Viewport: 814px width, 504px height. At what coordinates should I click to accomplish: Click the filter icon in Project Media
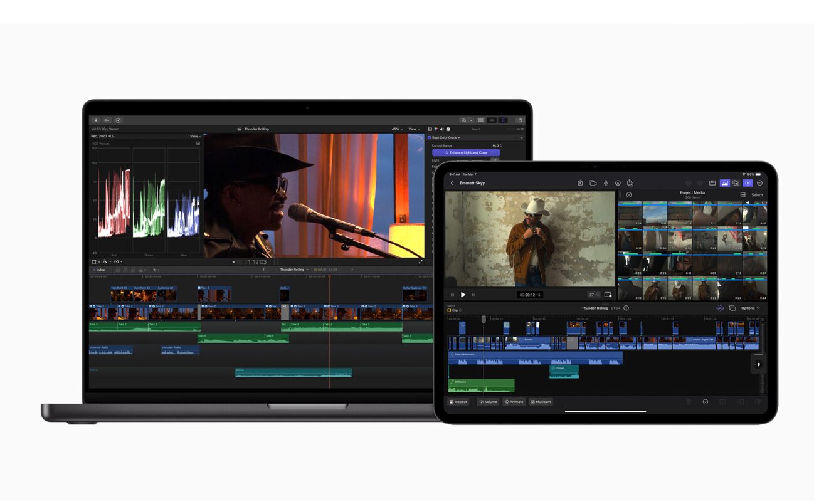[x=629, y=195]
